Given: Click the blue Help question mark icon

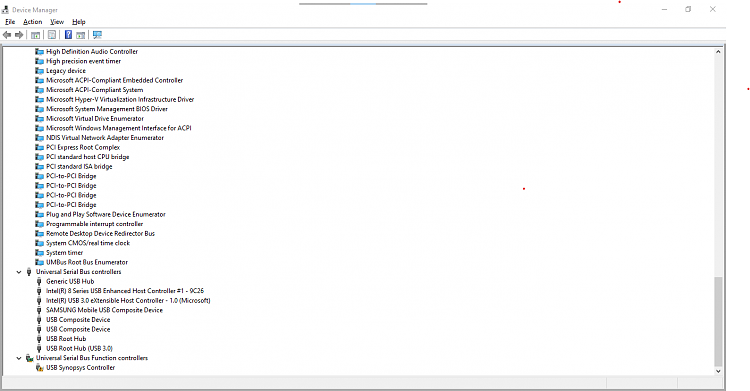Looking at the screenshot, I should [68, 34].
